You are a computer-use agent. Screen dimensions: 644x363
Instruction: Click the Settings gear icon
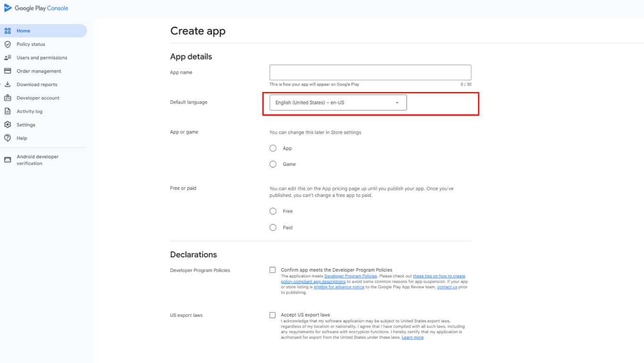(8, 125)
